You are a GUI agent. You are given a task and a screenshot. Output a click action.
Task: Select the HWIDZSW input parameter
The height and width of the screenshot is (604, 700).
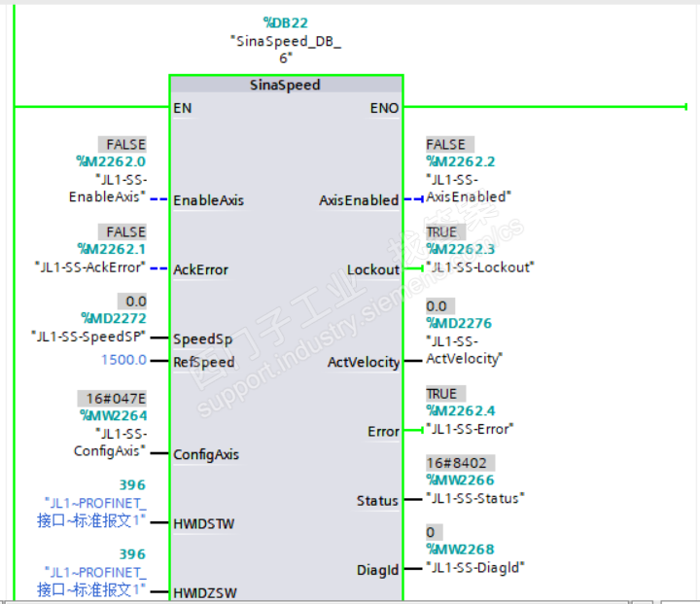click(x=205, y=593)
